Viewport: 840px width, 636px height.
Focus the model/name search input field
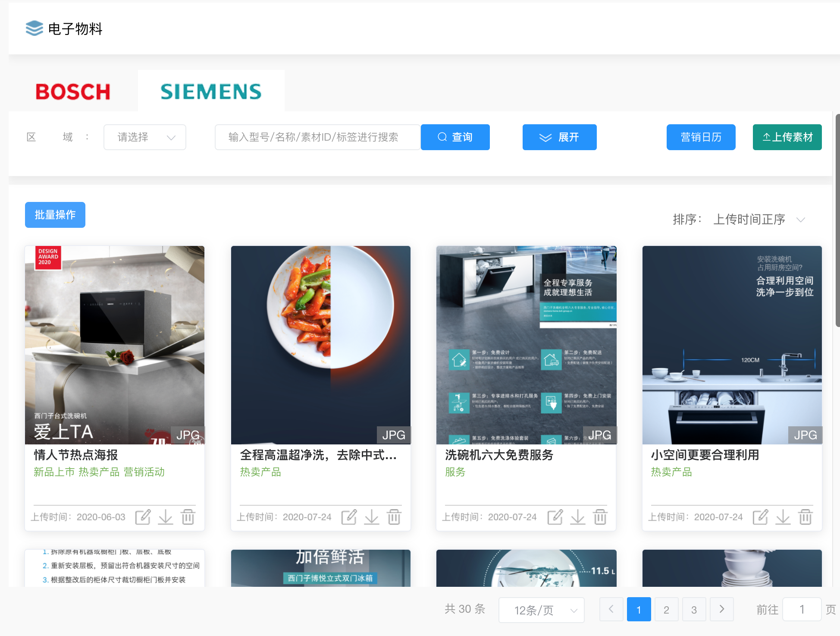click(317, 137)
